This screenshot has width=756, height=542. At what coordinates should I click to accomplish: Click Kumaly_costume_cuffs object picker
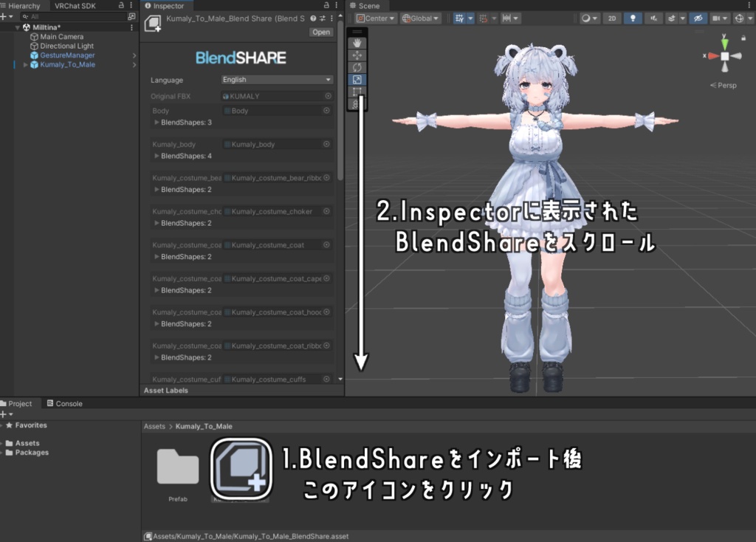pyautogui.click(x=326, y=379)
